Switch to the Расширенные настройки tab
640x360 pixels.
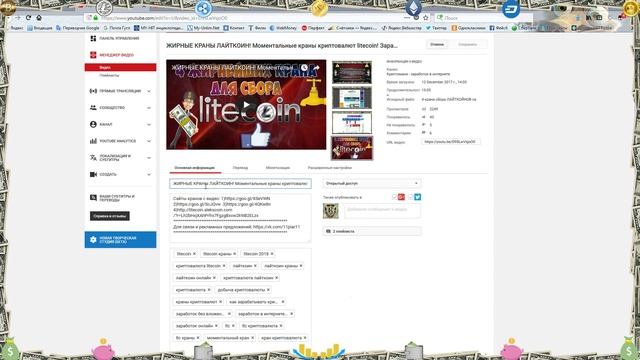[330, 168]
